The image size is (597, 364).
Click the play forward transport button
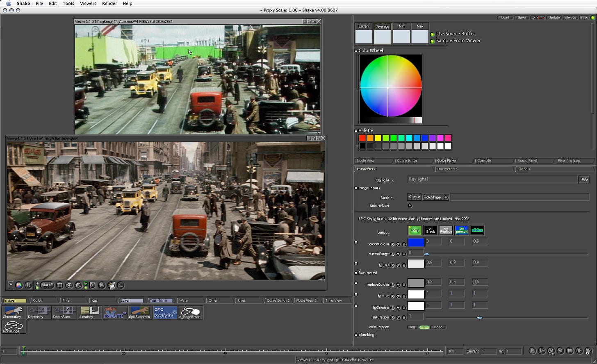(579, 350)
